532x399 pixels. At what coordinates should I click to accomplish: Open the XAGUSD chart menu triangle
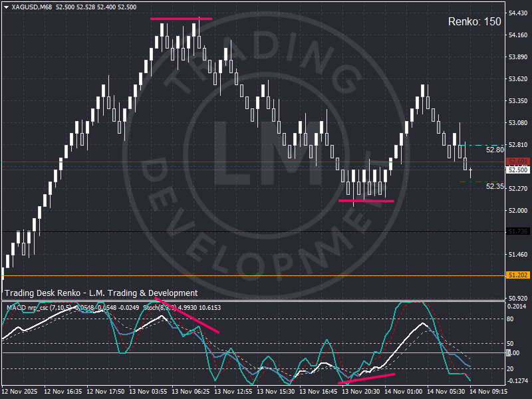6,7
